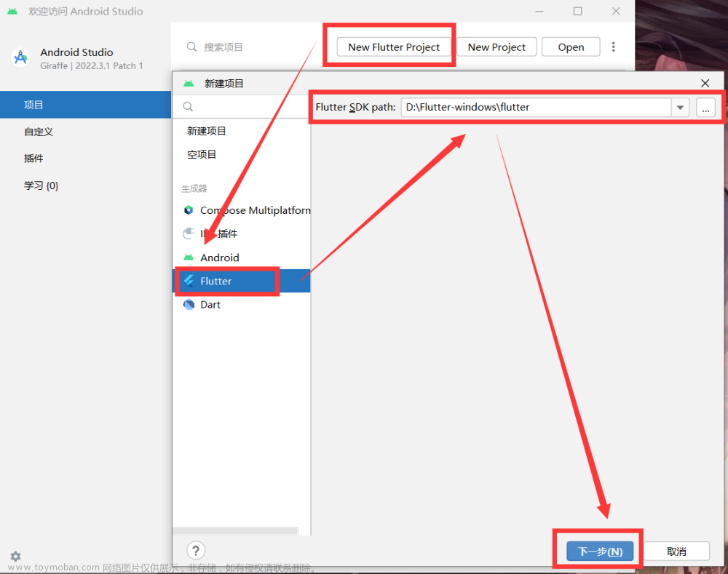Select the IDE 插件 generator
The image size is (728, 574).
(x=242, y=234)
